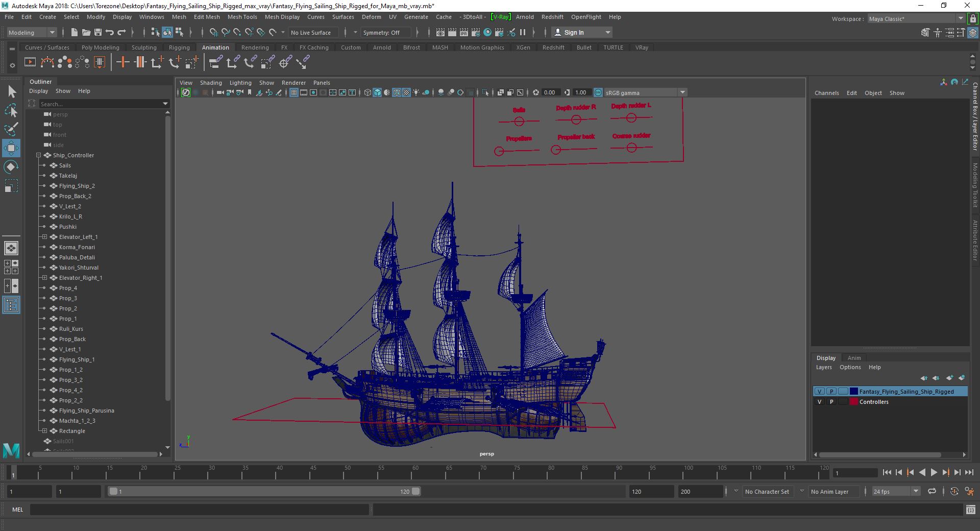
Task: Expand the Rectangle node in Outliner
Action: coord(44,431)
